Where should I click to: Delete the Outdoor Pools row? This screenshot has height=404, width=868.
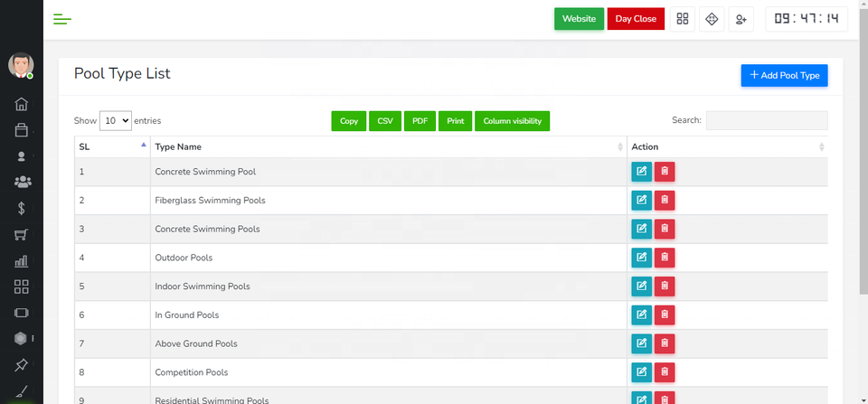[x=665, y=258]
